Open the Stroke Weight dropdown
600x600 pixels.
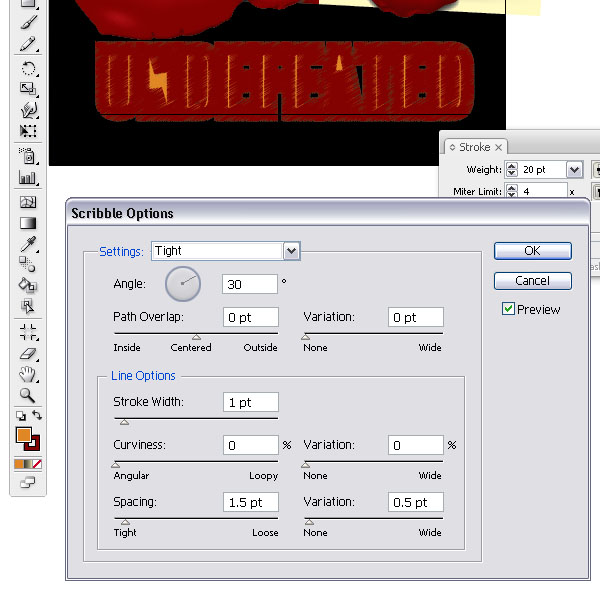point(574,170)
